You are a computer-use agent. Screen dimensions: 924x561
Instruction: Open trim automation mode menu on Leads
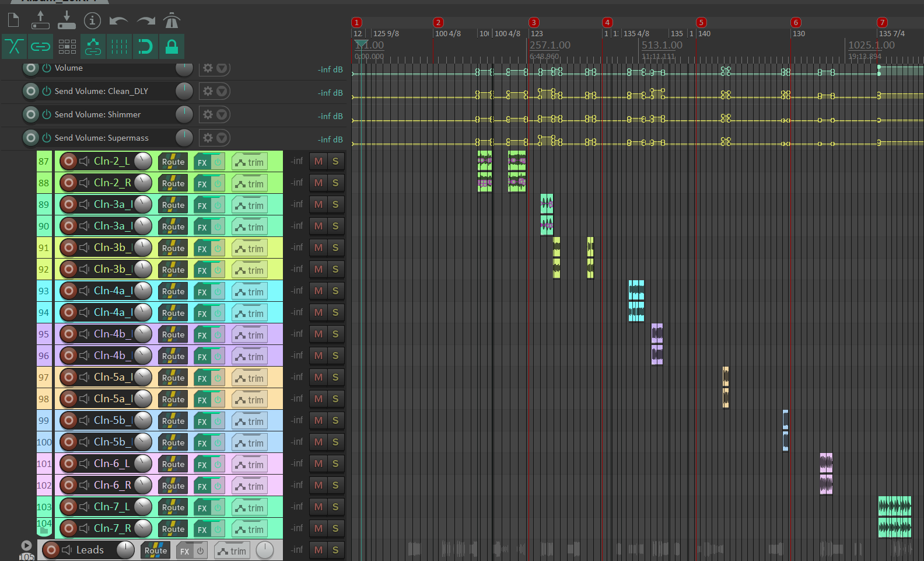click(232, 551)
